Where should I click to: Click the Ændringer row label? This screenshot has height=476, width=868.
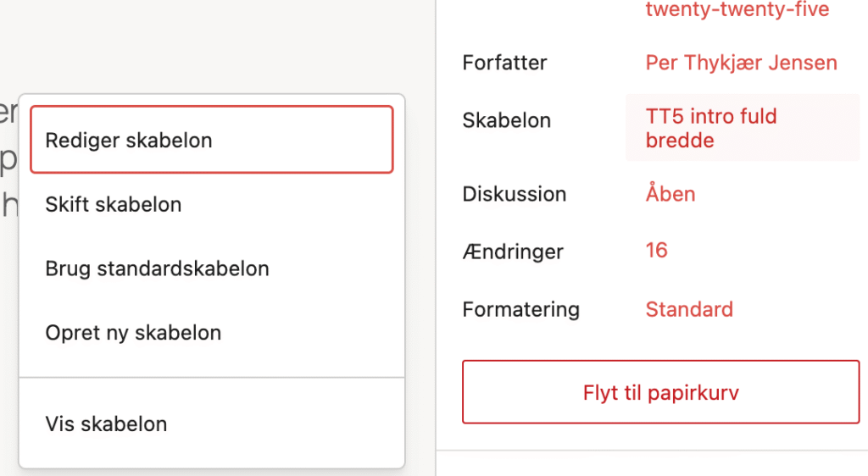point(513,252)
